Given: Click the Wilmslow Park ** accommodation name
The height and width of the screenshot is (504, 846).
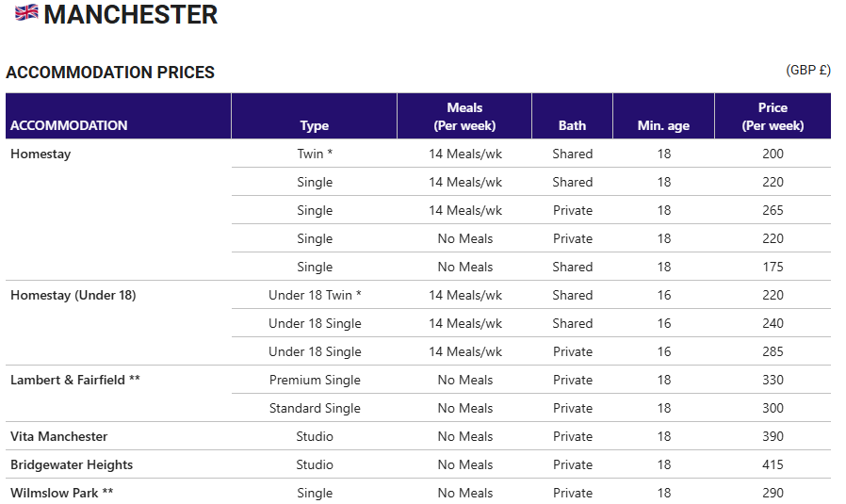Looking at the screenshot, I should (x=61, y=493).
